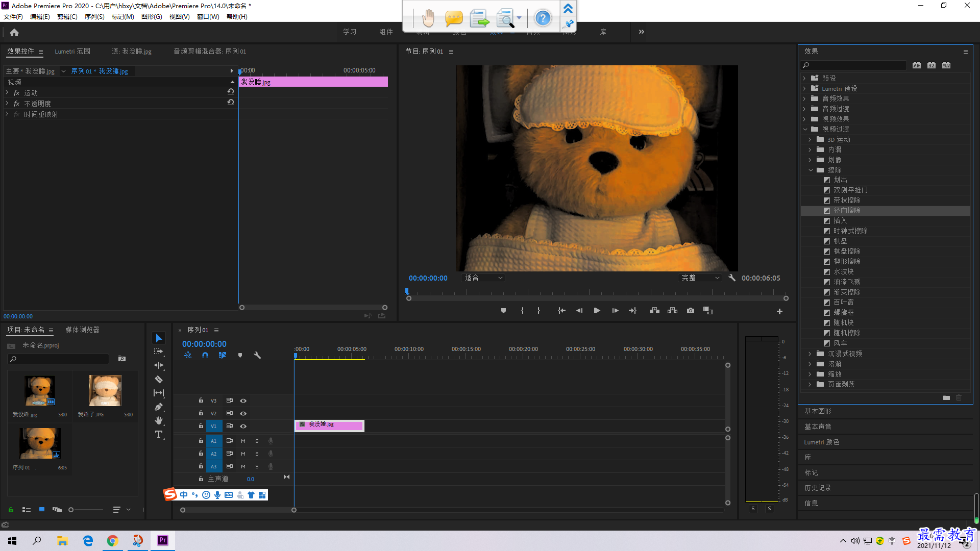Open timeline display settings wrench
The width and height of the screenshot is (980, 551).
[257, 355]
